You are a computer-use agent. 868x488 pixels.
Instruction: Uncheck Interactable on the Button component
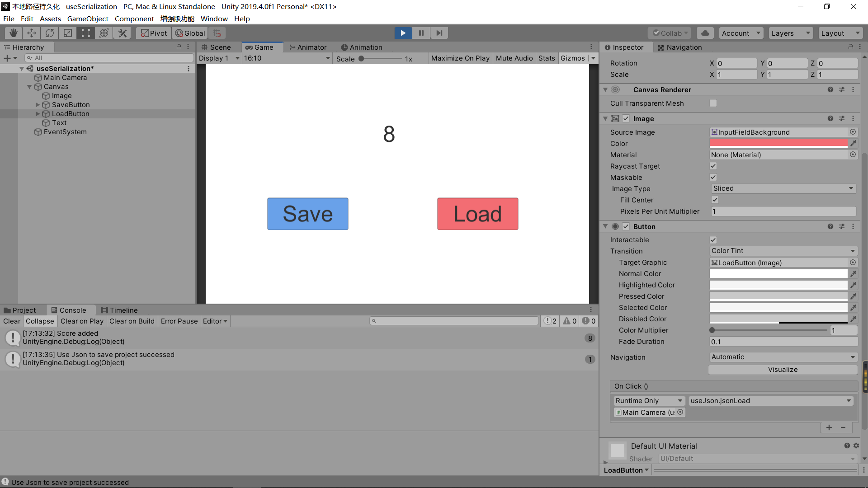click(713, 239)
